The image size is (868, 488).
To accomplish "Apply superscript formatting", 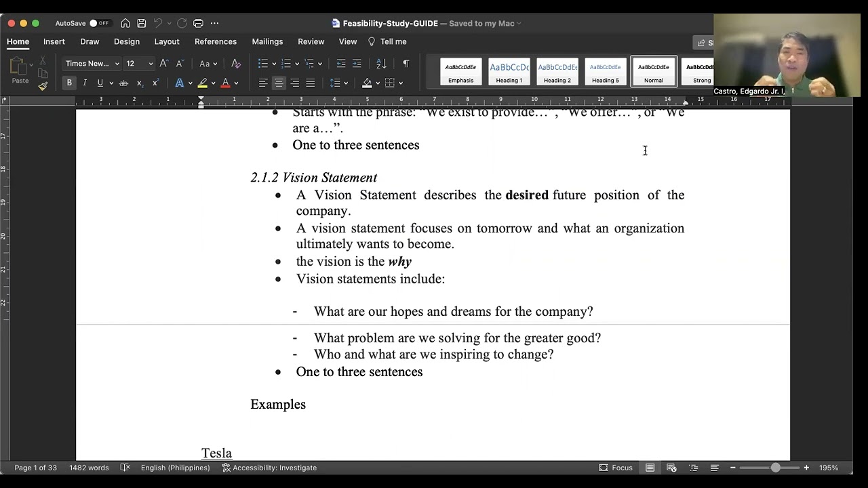I will tap(155, 83).
